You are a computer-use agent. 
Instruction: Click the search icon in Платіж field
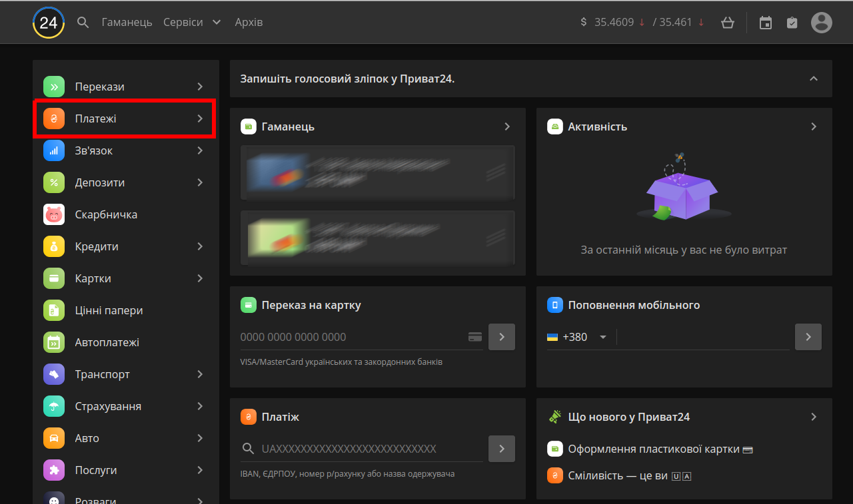[248, 449]
